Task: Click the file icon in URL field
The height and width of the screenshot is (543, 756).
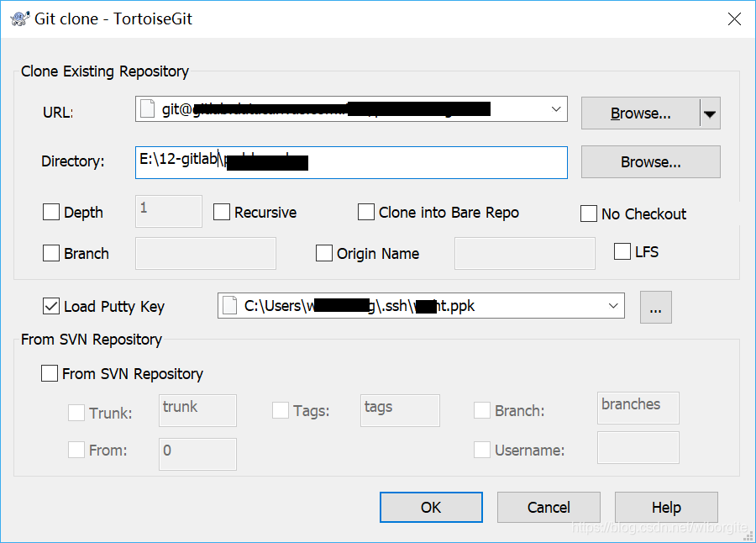Action: tap(148, 109)
